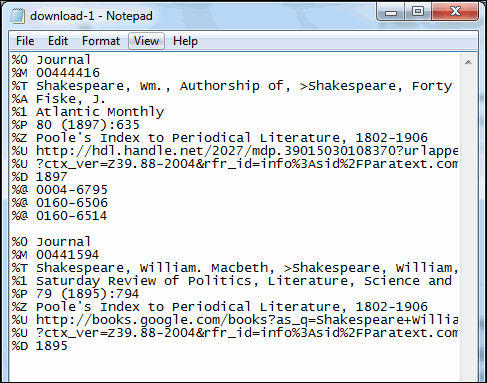Click the 'Shakespeare, William. Macbeth' title line
Screen dimensions: 487x383
235,268
